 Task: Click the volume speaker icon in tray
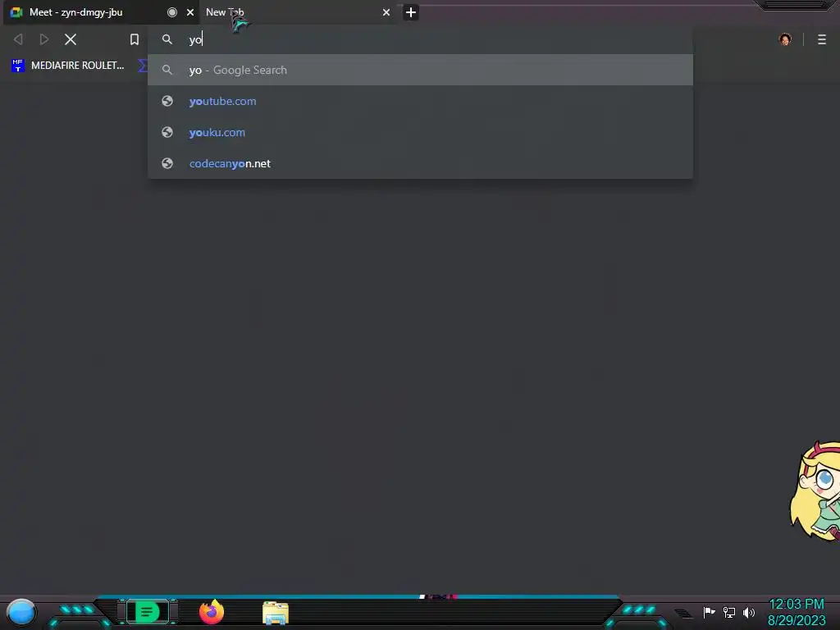click(x=748, y=612)
